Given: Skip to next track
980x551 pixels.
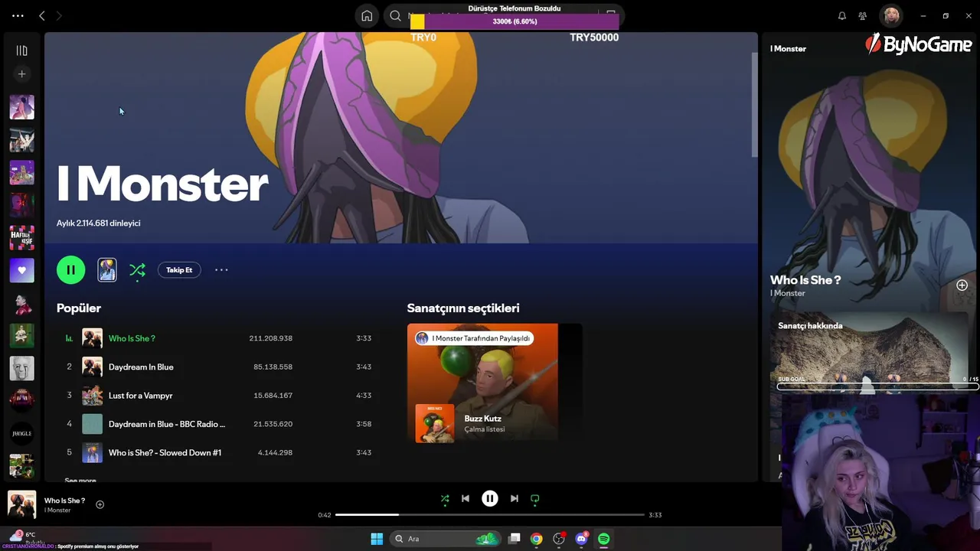Looking at the screenshot, I should click(514, 498).
